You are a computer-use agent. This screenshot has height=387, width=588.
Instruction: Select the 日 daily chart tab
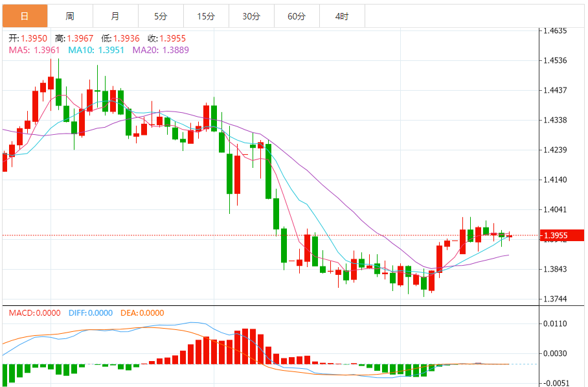click(25, 16)
